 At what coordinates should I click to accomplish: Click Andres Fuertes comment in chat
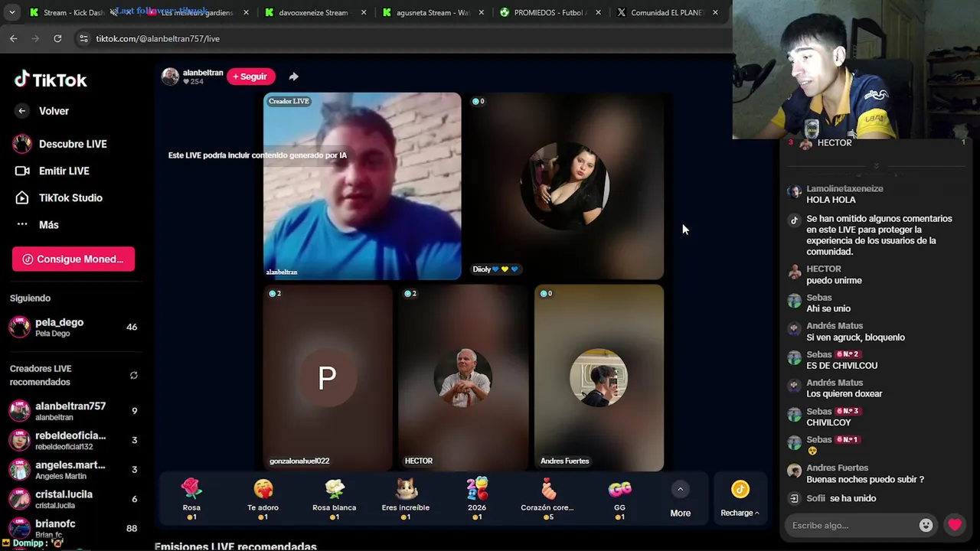865,479
